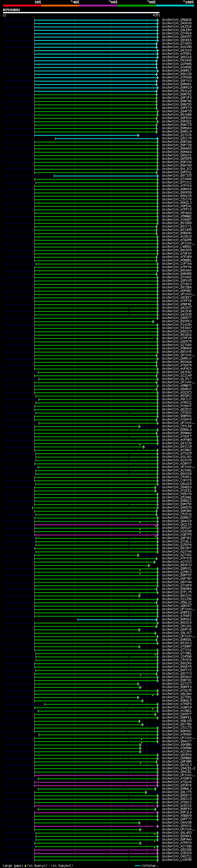Viewport: 197px width, 868px height.
Task: Click hit label UniRef100_Q65197
Action: pos(177,528)
